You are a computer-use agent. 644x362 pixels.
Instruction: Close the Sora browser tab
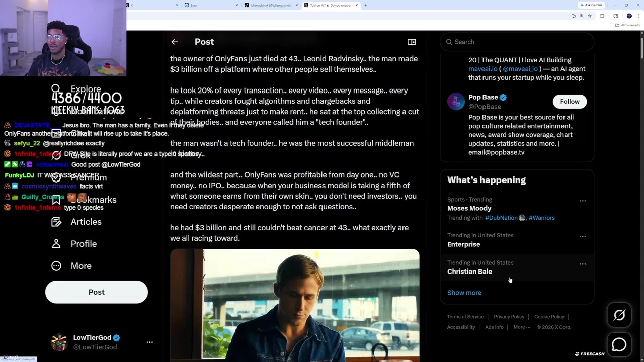237,5
